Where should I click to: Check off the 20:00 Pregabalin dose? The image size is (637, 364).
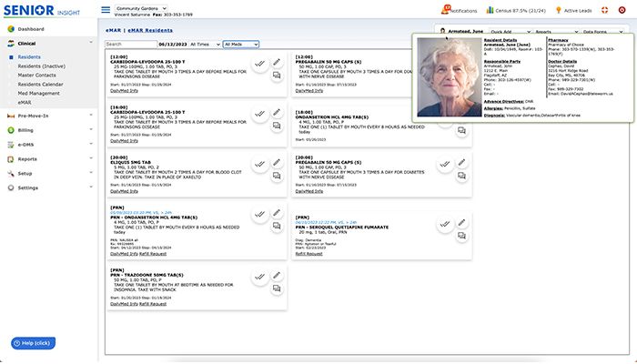[445, 164]
